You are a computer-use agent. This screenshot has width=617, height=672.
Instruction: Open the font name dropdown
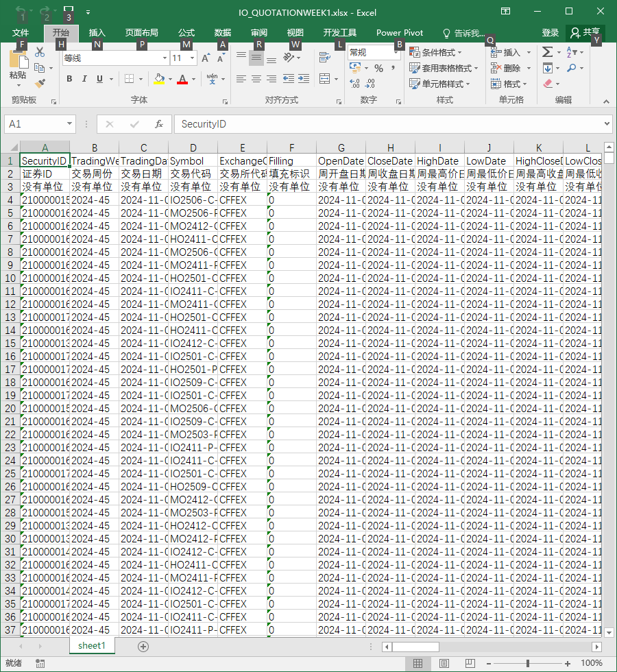[x=165, y=58]
